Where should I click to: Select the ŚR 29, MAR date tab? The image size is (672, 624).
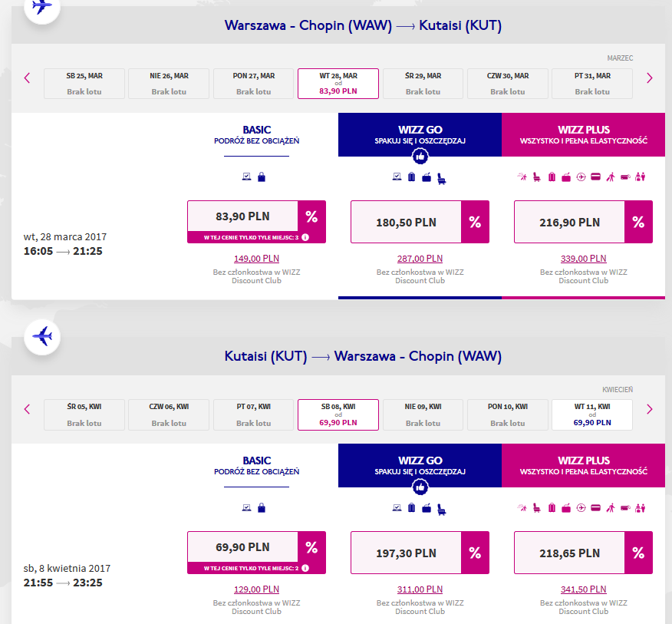pyautogui.click(x=423, y=84)
